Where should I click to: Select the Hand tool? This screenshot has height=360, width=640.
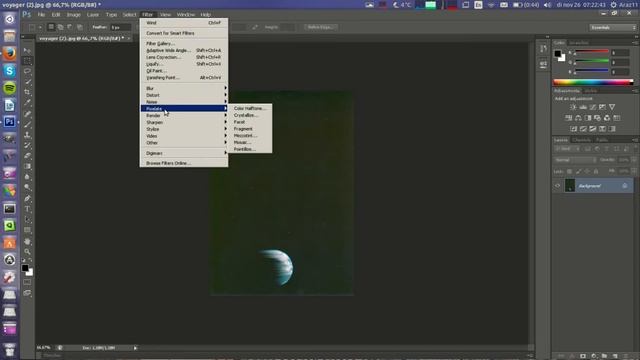(x=27, y=242)
